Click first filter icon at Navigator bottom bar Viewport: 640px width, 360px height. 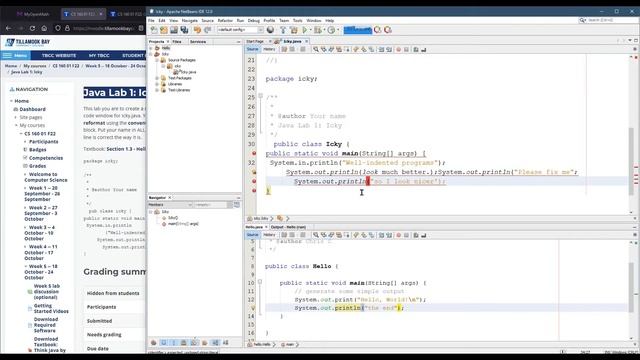coord(153,343)
